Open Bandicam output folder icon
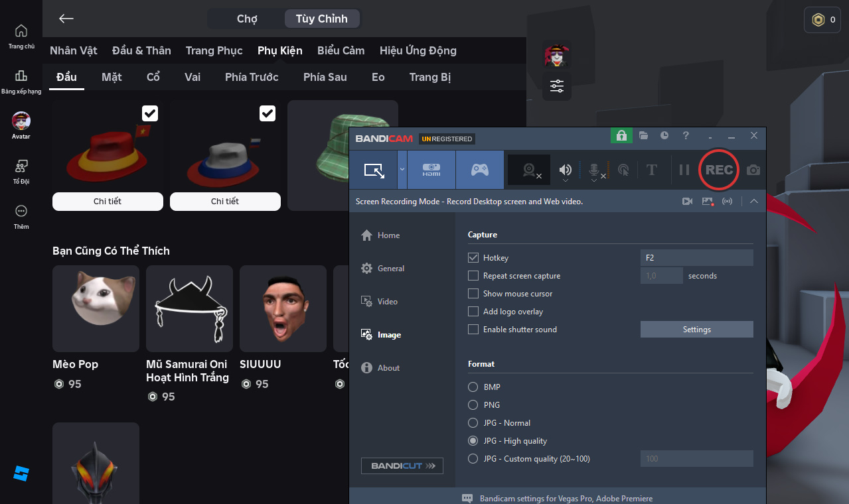849x504 pixels. tap(643, 135)
